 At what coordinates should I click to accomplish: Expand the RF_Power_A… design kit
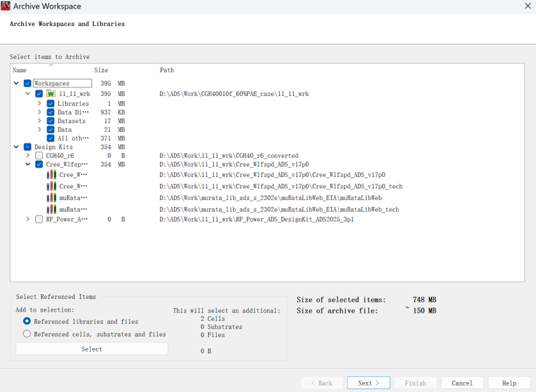pos(28,219)
